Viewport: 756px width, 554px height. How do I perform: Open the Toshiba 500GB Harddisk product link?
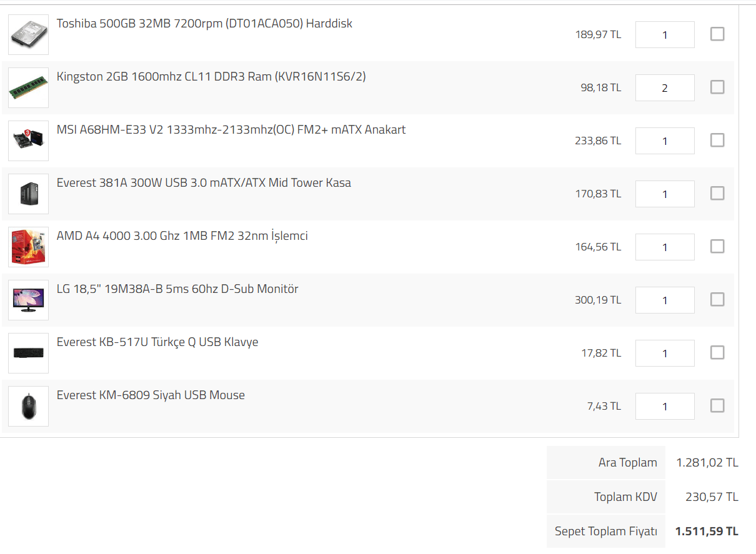tap(204, 24)
